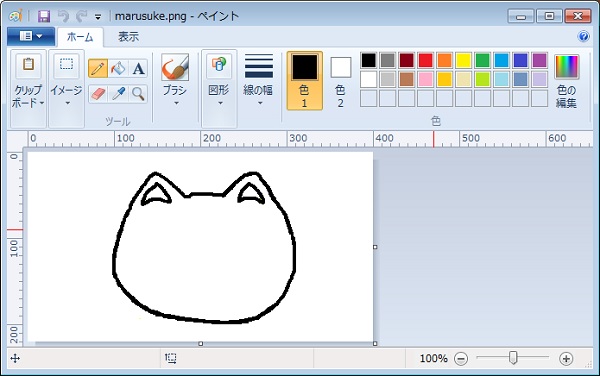Click the Clipboard paste icon
The image size is (600, 376).
tap(28, 65)
